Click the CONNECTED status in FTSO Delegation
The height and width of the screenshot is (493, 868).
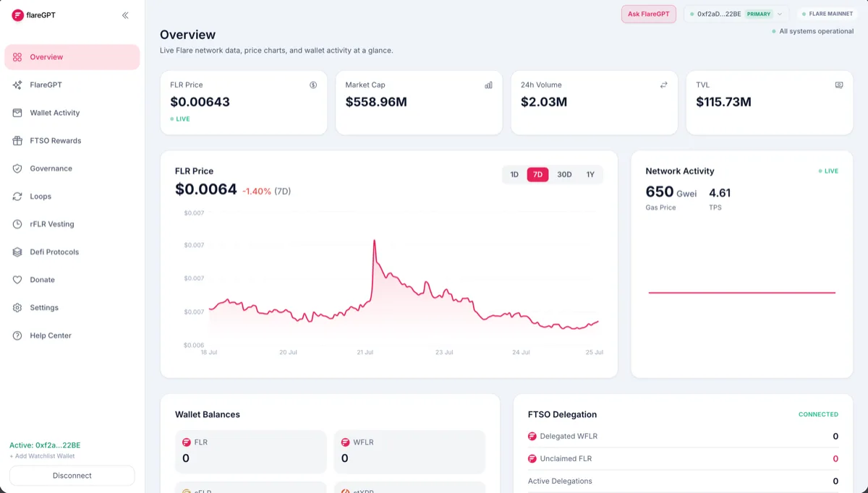(x=818, y=414)
